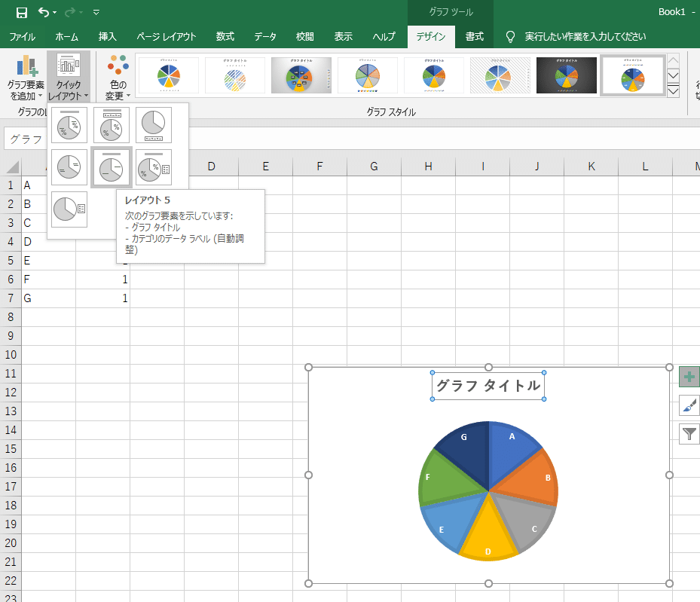Switch to the 書式 chart tools tab
This screenshot has width=700, height=602.
click(x=474, y=37)
